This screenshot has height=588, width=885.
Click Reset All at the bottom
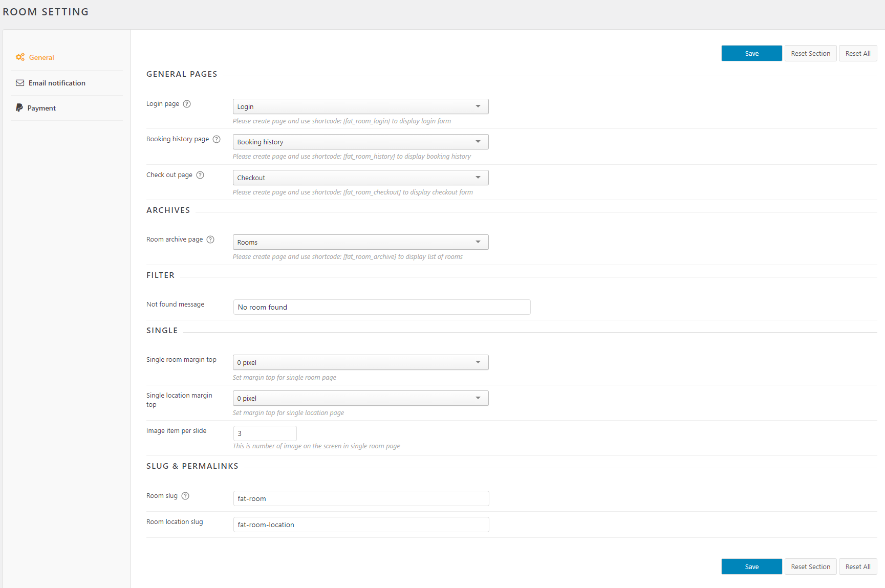(858, 566)
